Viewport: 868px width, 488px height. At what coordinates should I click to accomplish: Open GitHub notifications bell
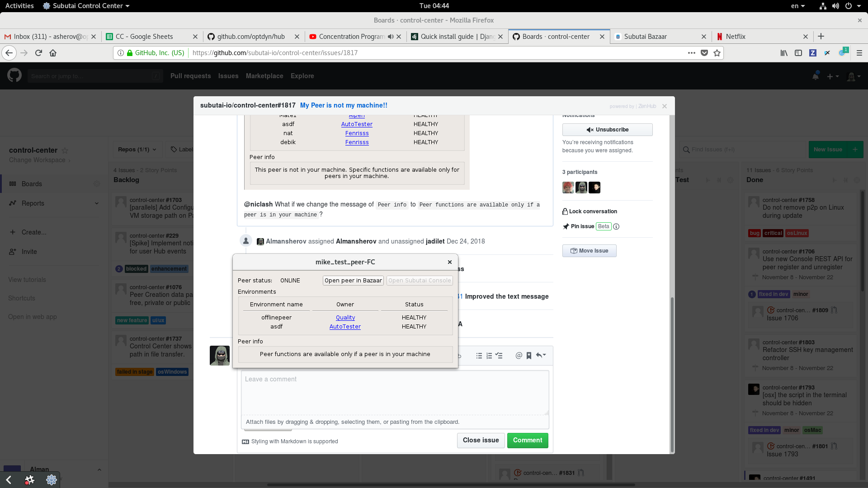coord(816,76)
